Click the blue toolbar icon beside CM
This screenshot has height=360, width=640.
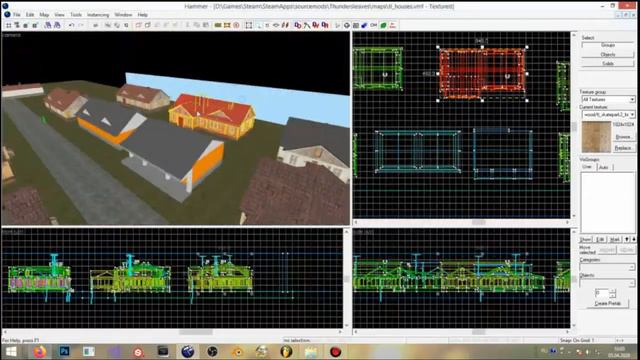tap(364, 25)
